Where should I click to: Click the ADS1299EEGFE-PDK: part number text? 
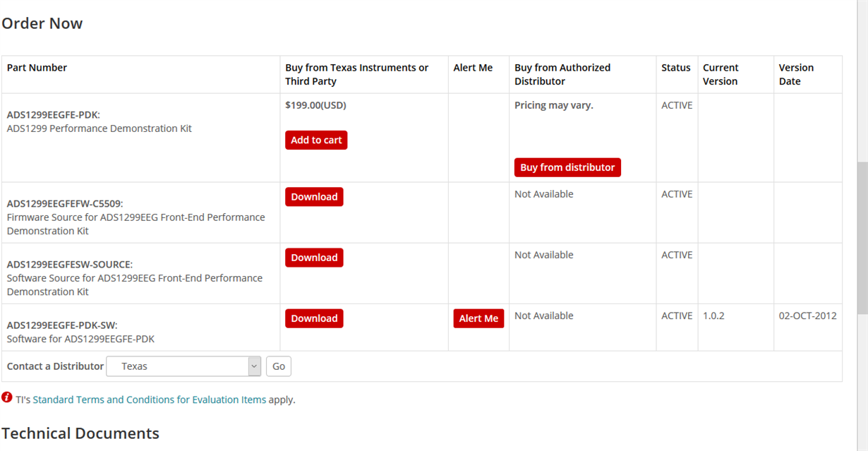click(53, 114)
